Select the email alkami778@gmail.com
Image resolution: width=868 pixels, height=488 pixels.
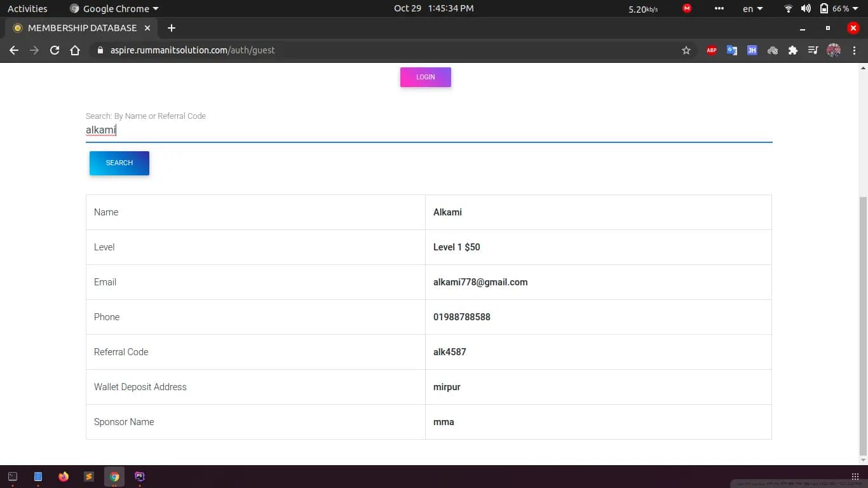[480, 282]
